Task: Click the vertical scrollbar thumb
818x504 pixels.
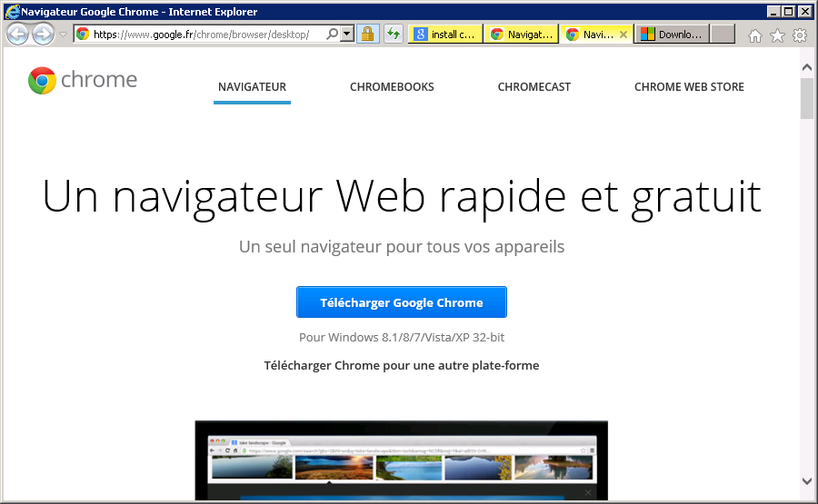Action: point(807,98)
